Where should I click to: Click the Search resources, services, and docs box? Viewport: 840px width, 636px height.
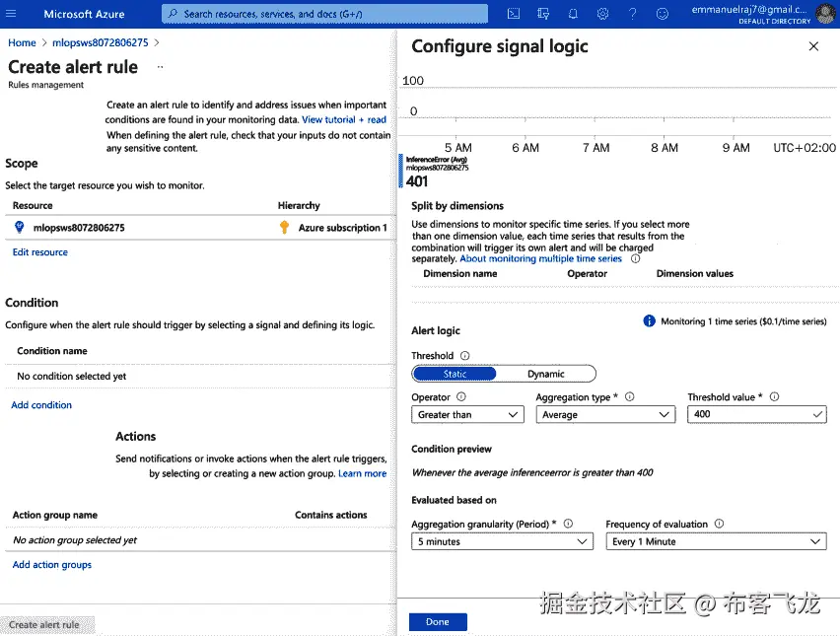[x=324, y=14]
